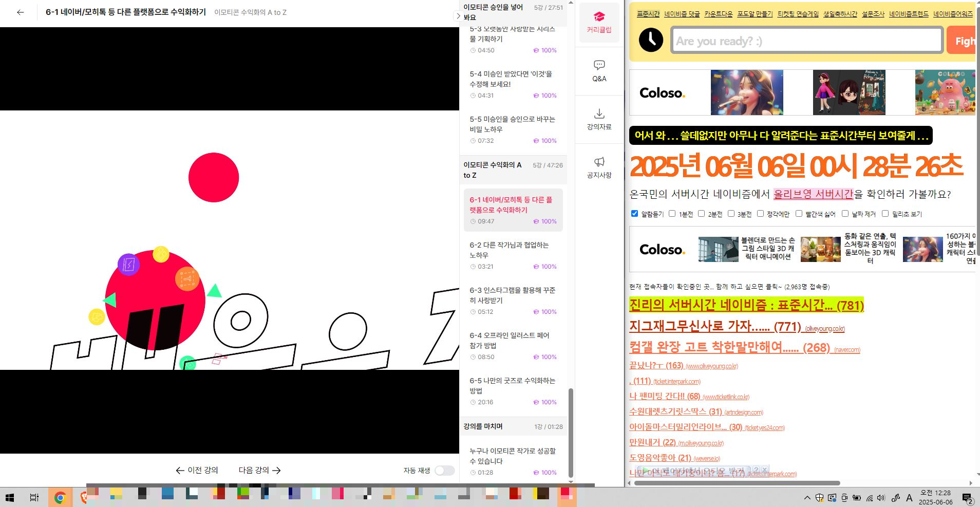Open the 카운트다운 tab

[719, 14]
